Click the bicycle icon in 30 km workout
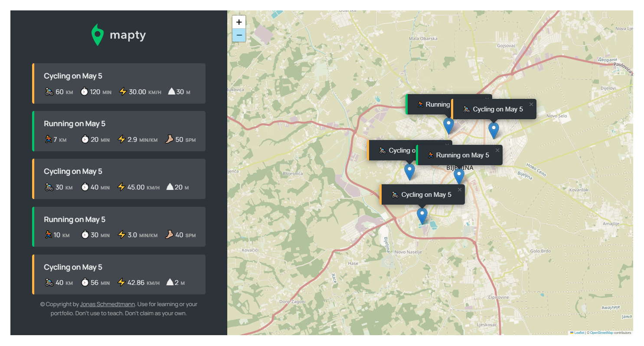644x346 pixels. pos(49,187)
